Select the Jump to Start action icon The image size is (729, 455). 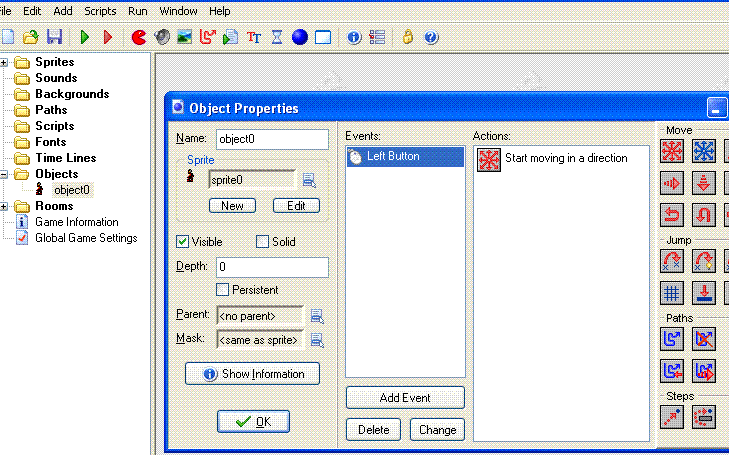click(703, 261)
